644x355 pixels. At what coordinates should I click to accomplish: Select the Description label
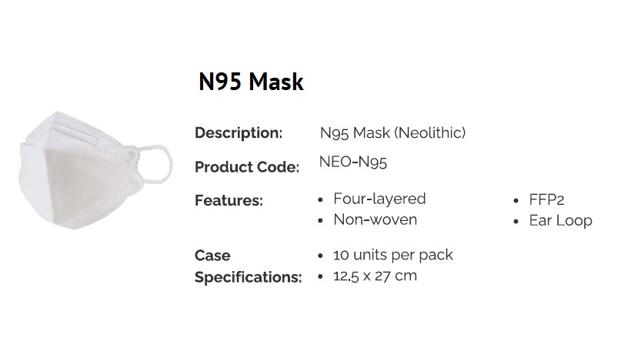239,132
